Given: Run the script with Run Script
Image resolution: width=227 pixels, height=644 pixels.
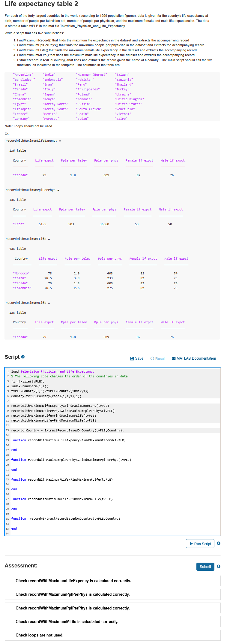Looking at the screenshot, I should point(200,544).
